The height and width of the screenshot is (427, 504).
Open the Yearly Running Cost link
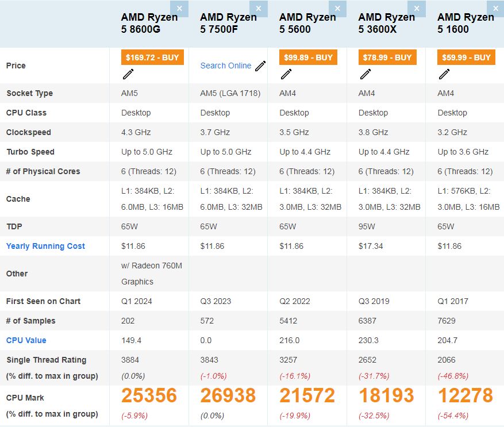(45, 246)
